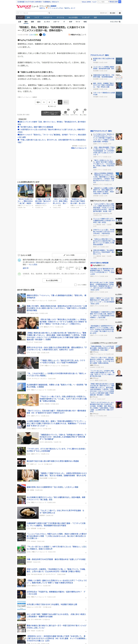This screenshot has width=138, height=644.
Task: Click the 共感した smiley reaction icon
Action: click(57, 268)
